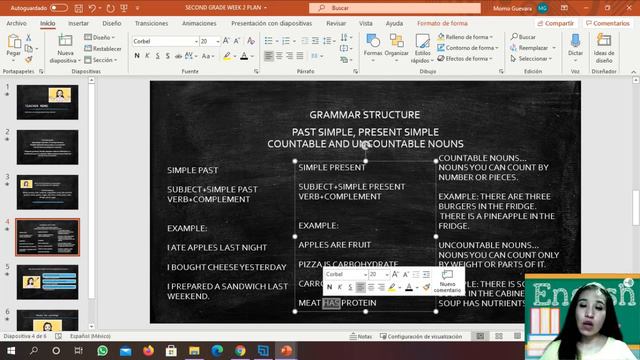
Task: Click the Comentarios button
Action: [608, 24]
